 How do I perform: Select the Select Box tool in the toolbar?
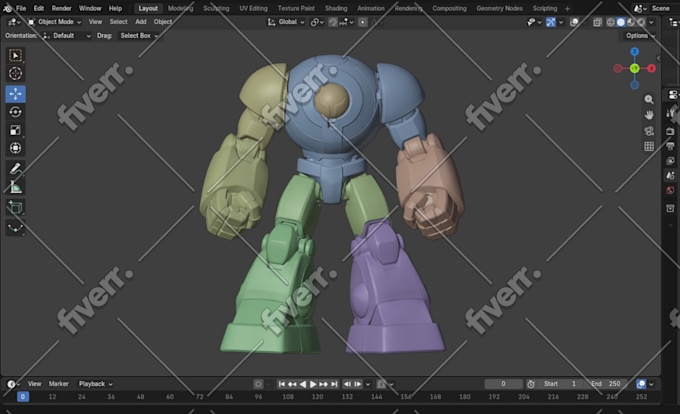15,55
